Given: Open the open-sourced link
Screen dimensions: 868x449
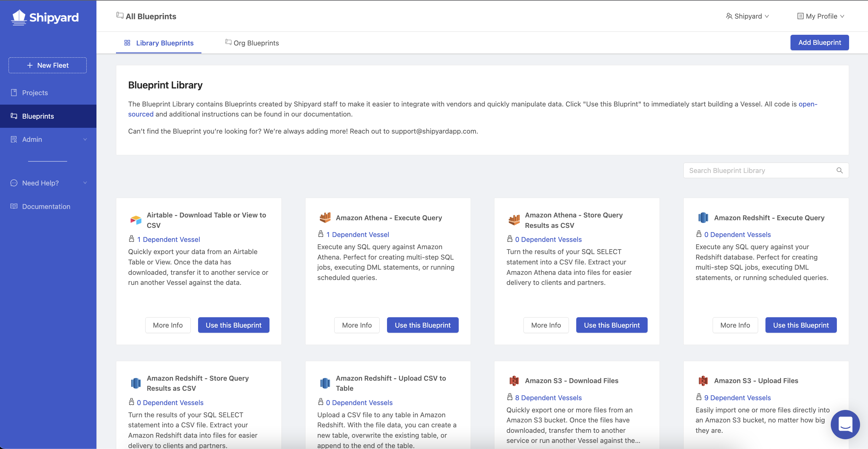Looking at the screenshot, I should [x=808, y=104].
